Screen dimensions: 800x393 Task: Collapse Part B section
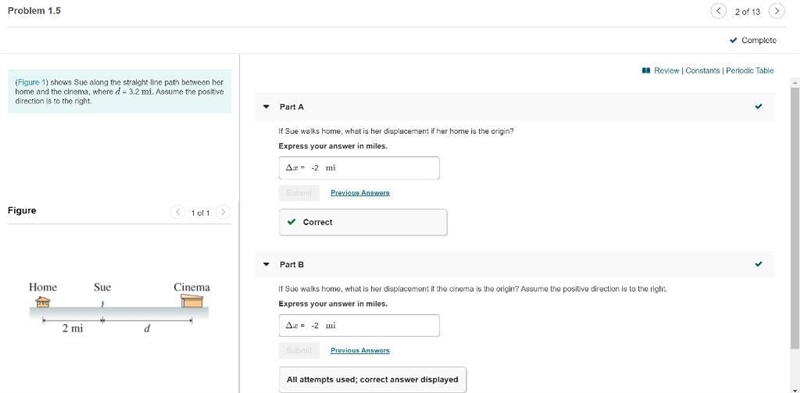pyautogui.click(x=265, y=264)
